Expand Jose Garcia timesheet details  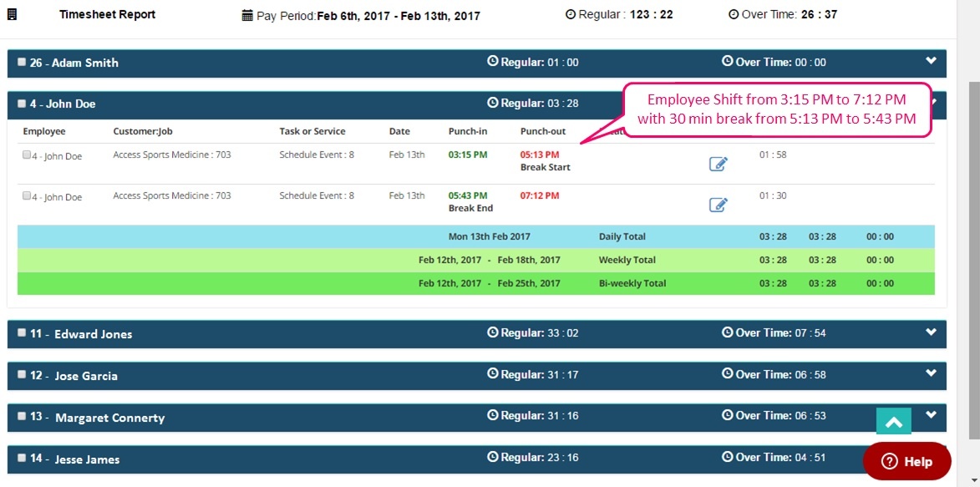932,374
